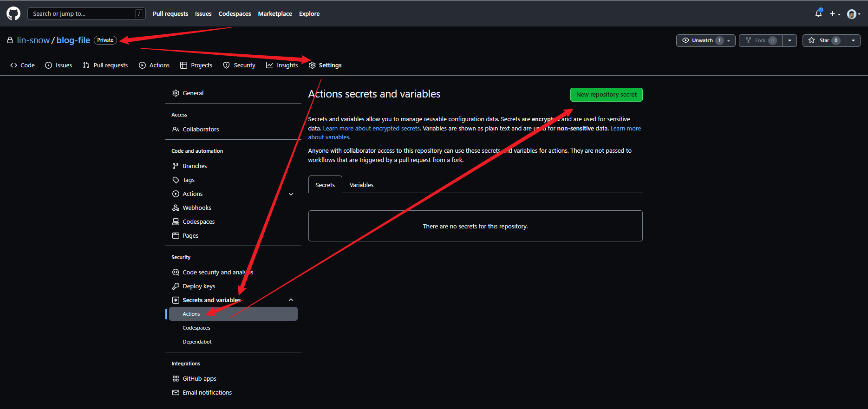Open Pages settings
The height and width of the screenshot is (409, 868).
(x=233, y=235)
